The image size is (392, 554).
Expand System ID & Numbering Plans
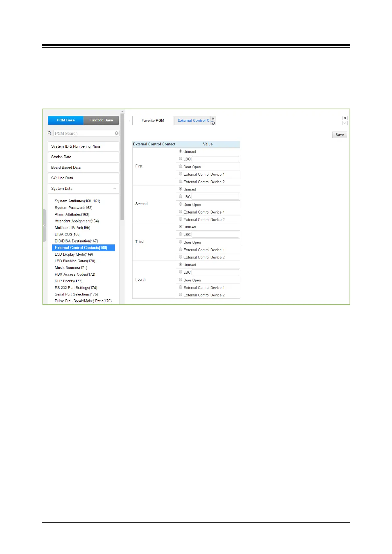click(x=83, y=146)
